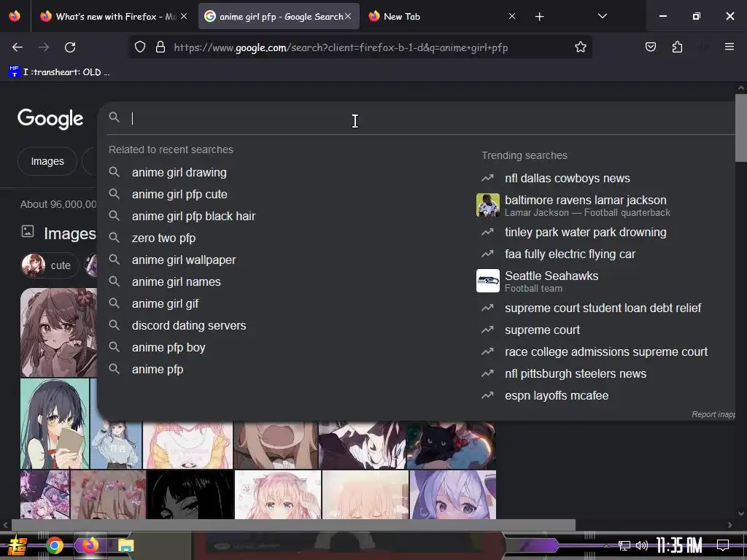
Task: Select the anime pfp suggestion without boy
Action: point(158,370)
